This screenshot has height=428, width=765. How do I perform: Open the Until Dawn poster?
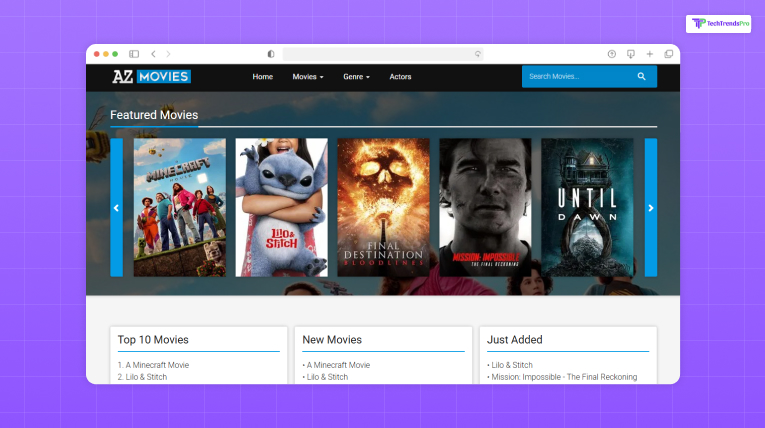point(587,207)
